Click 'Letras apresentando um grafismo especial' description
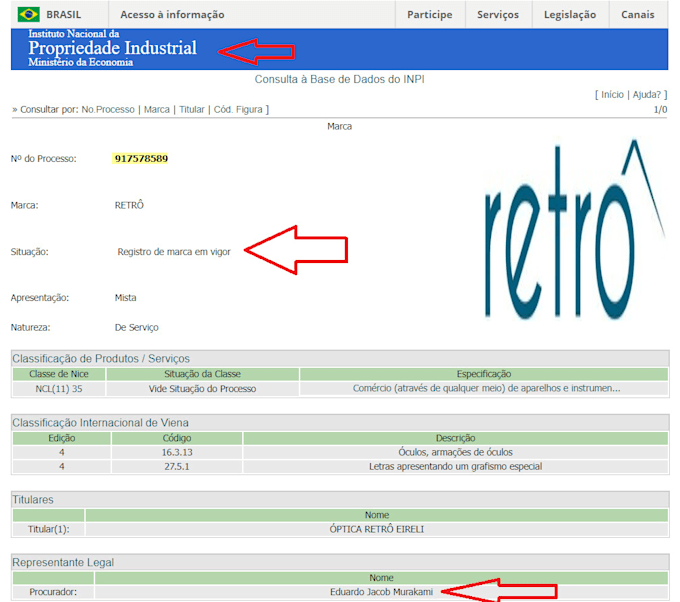 click(455, 467)
